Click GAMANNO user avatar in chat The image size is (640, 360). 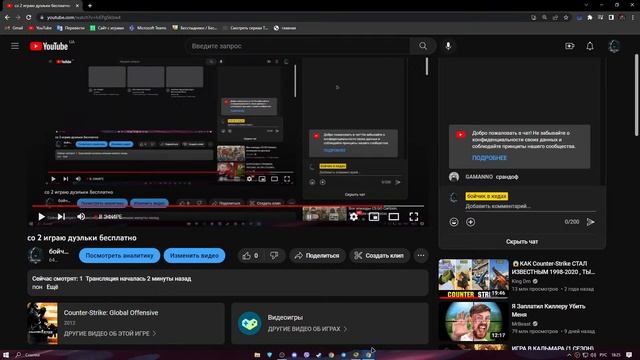(x=454, y=177)
